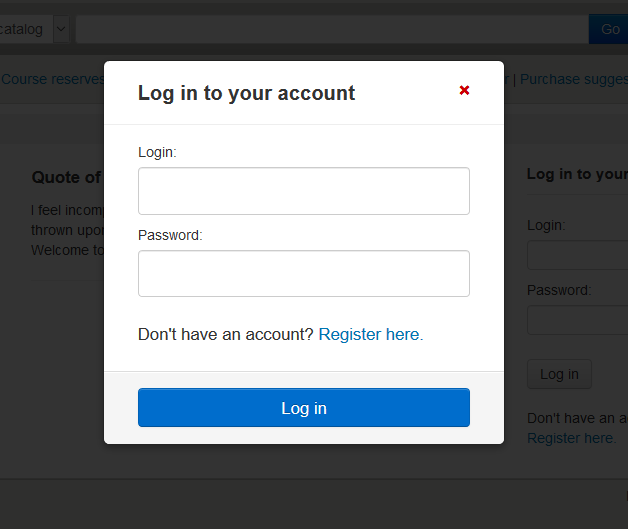Click the sidebar Password input behind the dialog
The width and height of the screenshot is (628, 529).
tap(577, 320)
